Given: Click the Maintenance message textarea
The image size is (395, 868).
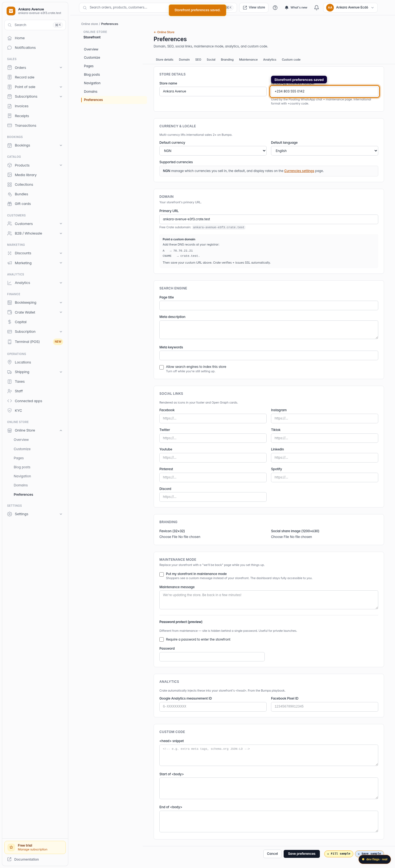Looking at the screenshot, I should [269, 600].
